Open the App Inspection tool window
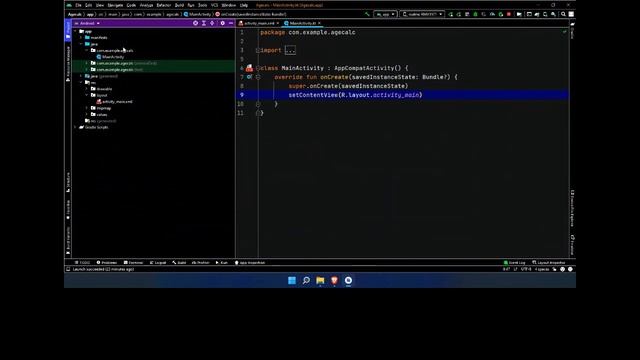The width and height of the screenshot is (640, 360). click(x=250, y=263)
